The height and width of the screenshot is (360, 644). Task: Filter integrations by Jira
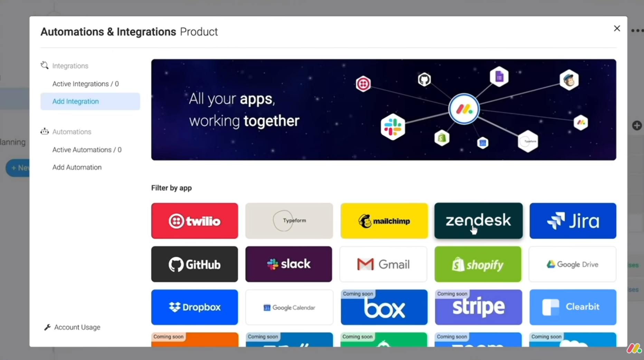tap(572, 221)
